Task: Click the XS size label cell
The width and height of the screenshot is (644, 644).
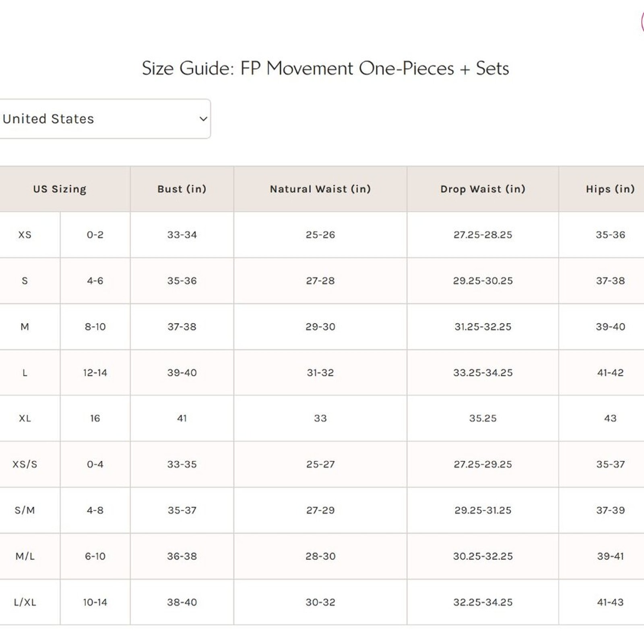Action: point(25,235)
